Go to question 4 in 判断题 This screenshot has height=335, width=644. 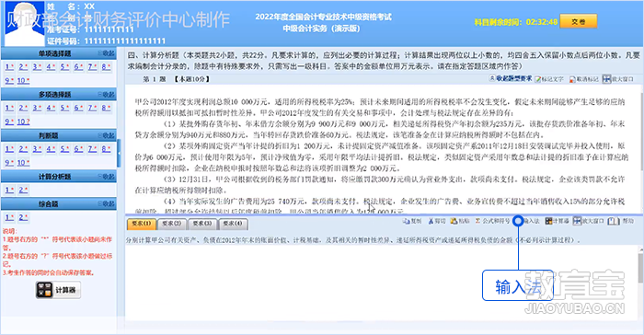51,149
